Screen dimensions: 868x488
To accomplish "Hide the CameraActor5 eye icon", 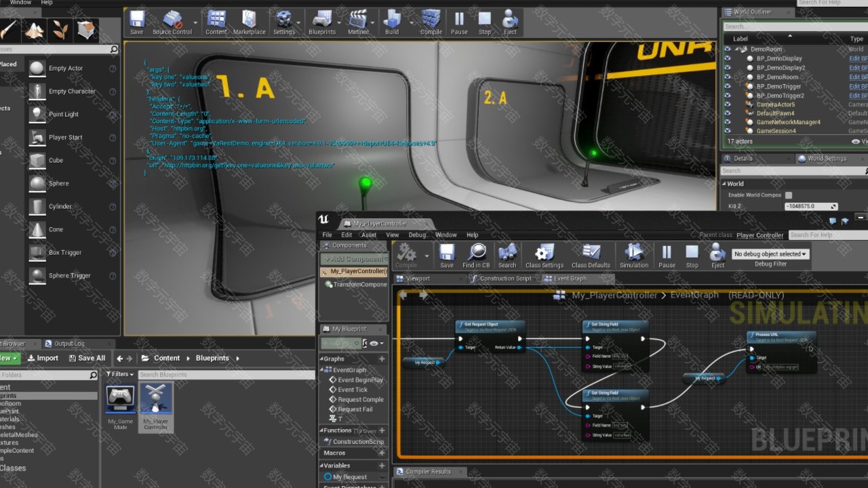I will [728, 104].
